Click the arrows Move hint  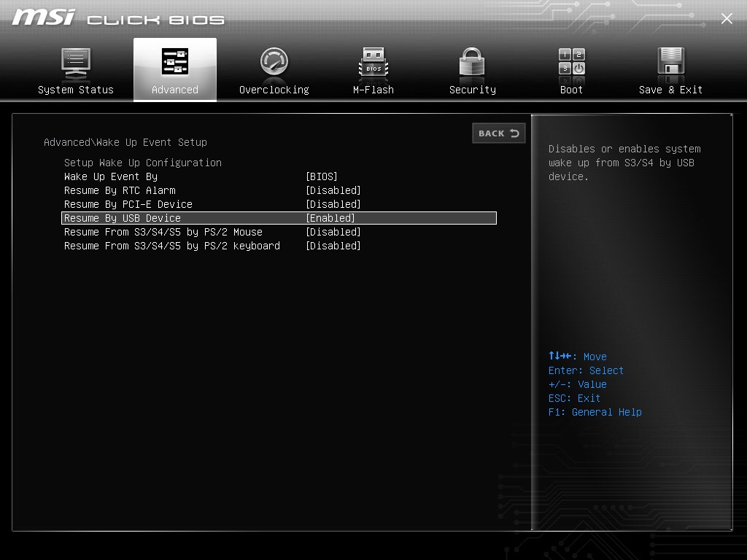(x=578, y=356)
